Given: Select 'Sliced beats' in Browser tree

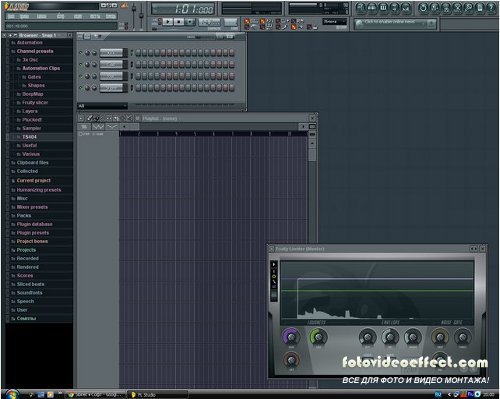Looking at the screenshot, I should [30, 284].
